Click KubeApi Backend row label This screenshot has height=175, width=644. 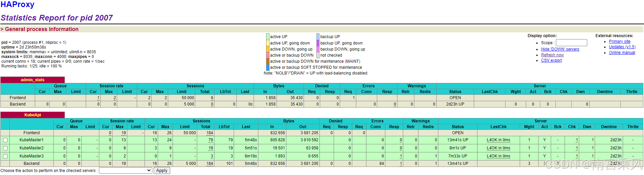point(31,164)
